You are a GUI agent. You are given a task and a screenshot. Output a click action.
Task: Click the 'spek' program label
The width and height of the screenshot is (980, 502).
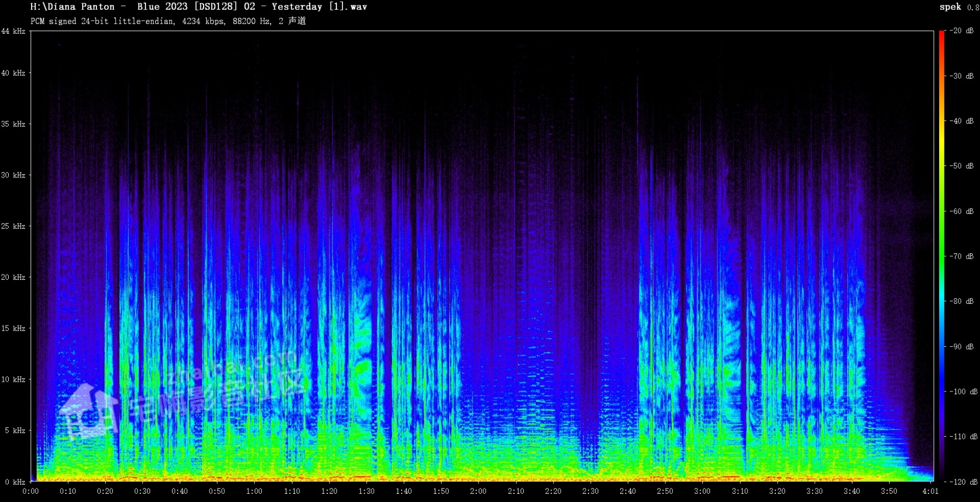[x=950, y=7]
